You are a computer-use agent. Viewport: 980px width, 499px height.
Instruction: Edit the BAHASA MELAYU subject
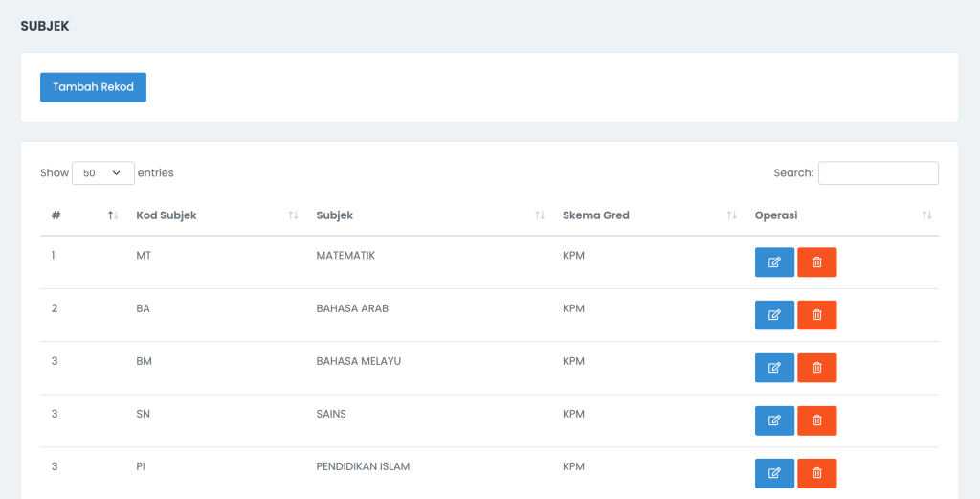pos(774,368)
